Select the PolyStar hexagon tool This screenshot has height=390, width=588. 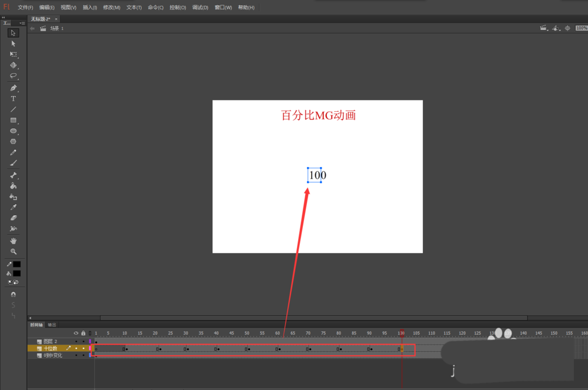tap(13, 141)
